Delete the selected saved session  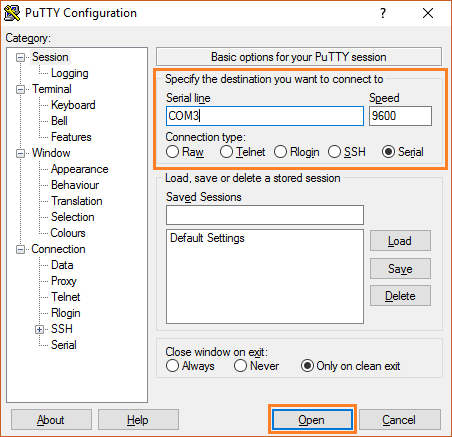[400, 296]
